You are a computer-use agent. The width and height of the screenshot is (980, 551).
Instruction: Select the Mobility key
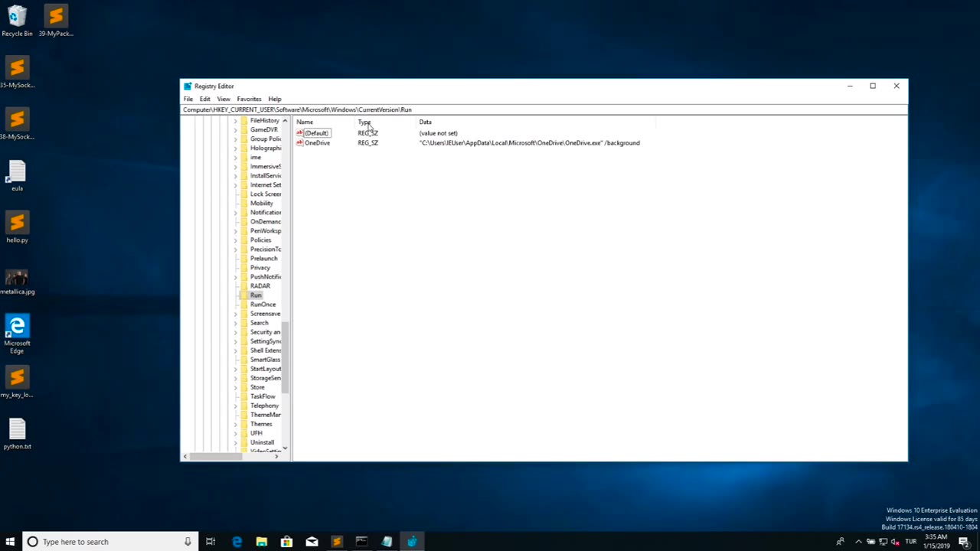[262, 204]
